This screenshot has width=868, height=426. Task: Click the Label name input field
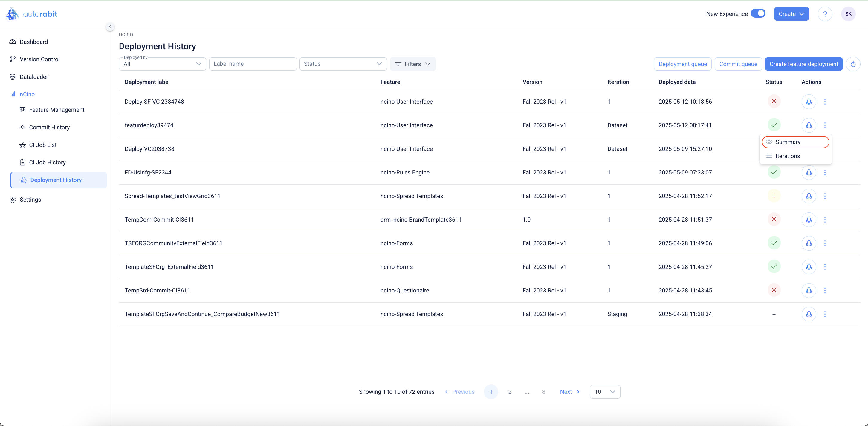coord(253,64)
